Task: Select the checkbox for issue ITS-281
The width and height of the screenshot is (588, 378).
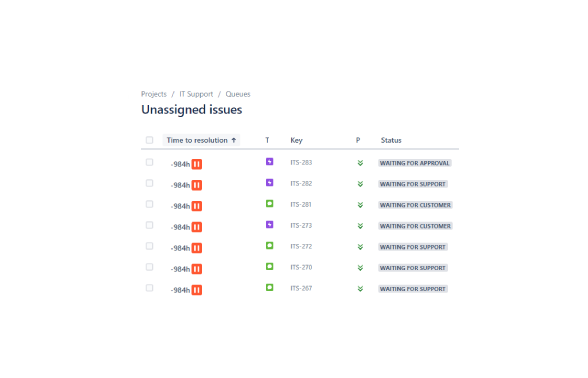Action: tap(149, 204)
